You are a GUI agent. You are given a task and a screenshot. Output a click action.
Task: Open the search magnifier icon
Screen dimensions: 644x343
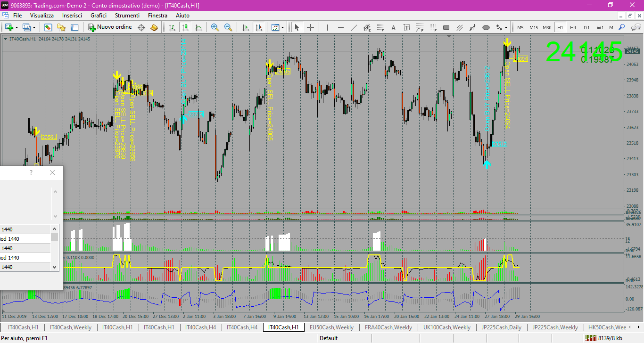tap(622, 27)
